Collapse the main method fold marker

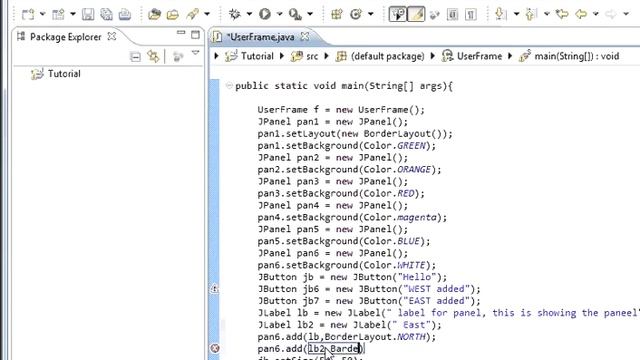(229, 85)
